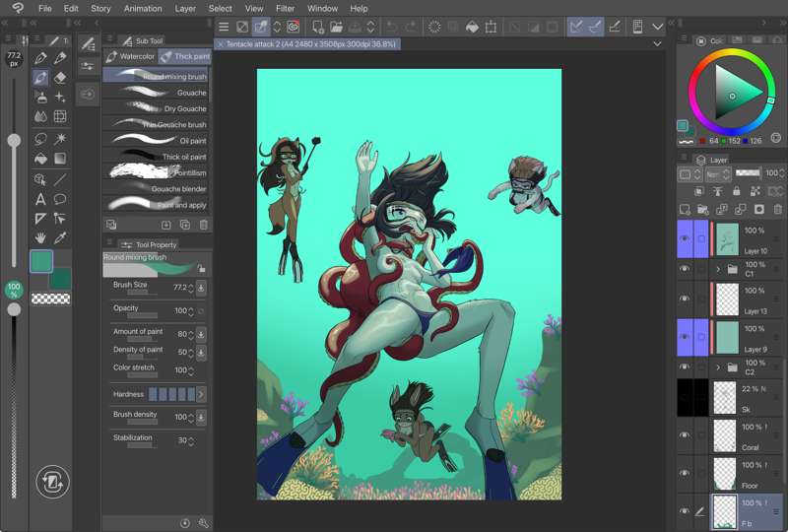Expand the C2 layer folder
The height and width of the screenshot is (532, 788).
click(x=718, y=367)
